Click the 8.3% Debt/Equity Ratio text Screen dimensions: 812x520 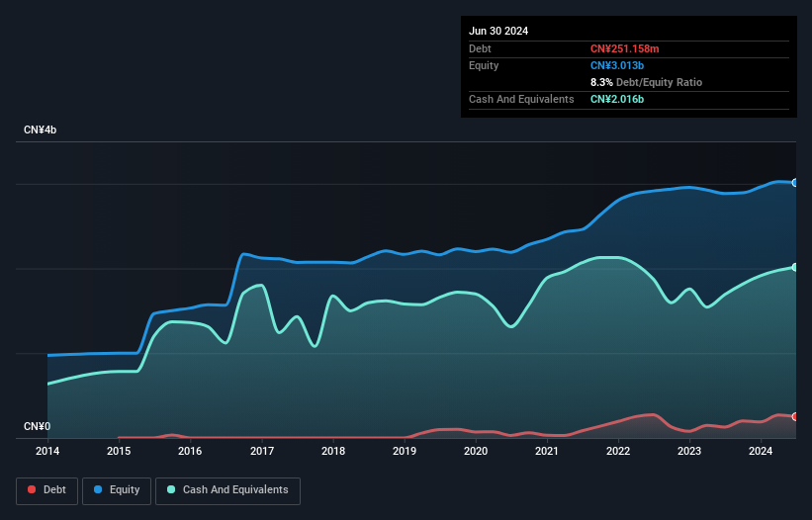(646, 82)
